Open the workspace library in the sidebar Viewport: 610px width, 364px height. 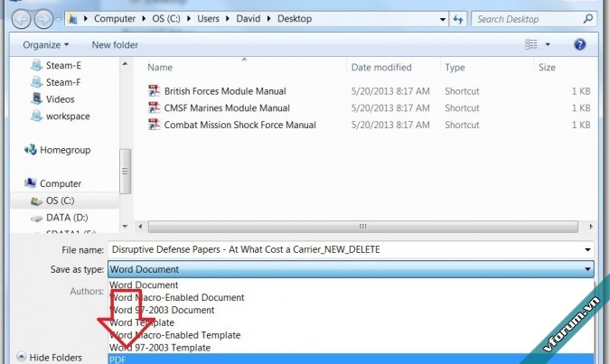pyautogui.click(x=68, y=117)
